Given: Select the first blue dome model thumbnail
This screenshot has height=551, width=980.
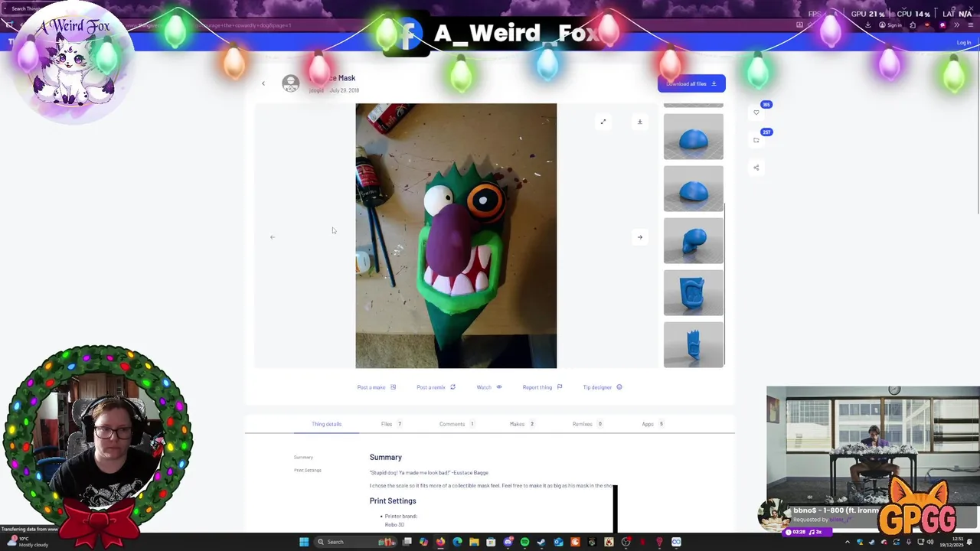Looking at the screenshot, I should click(x=694, y=137).
